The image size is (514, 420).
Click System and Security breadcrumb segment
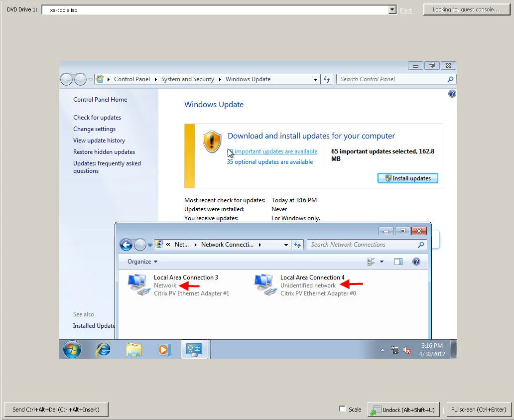pos(187,79)
